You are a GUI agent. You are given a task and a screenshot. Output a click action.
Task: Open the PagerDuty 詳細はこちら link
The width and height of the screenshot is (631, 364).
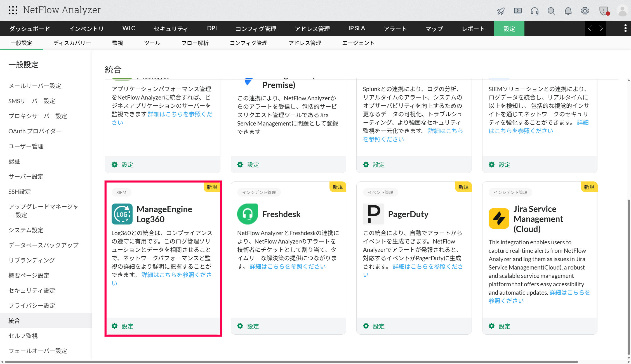(428, 266)
